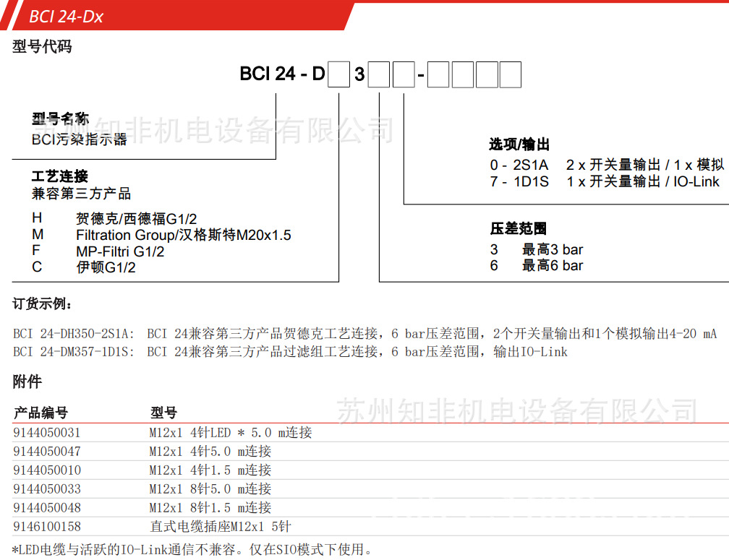Click the M12x1 8针5.0 m连接 cell
The height and width of the screenshot is (560, 729).
210,489
